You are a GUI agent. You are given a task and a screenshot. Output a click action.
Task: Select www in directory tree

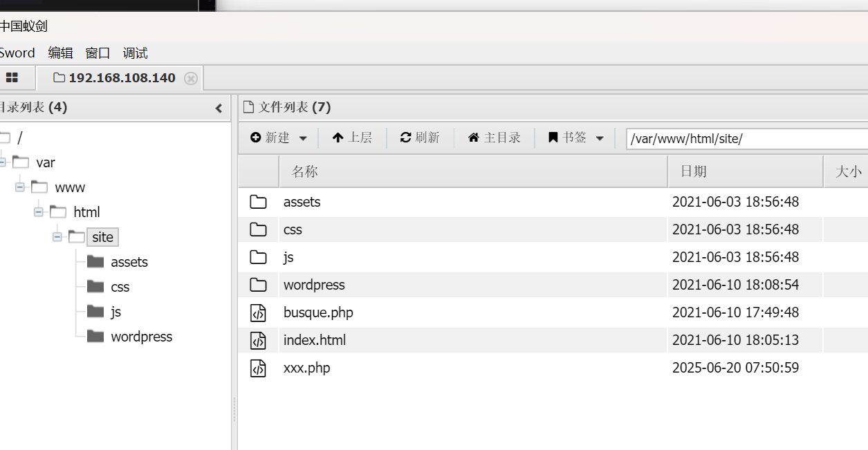pyautogui.click(x=70, y=187)
